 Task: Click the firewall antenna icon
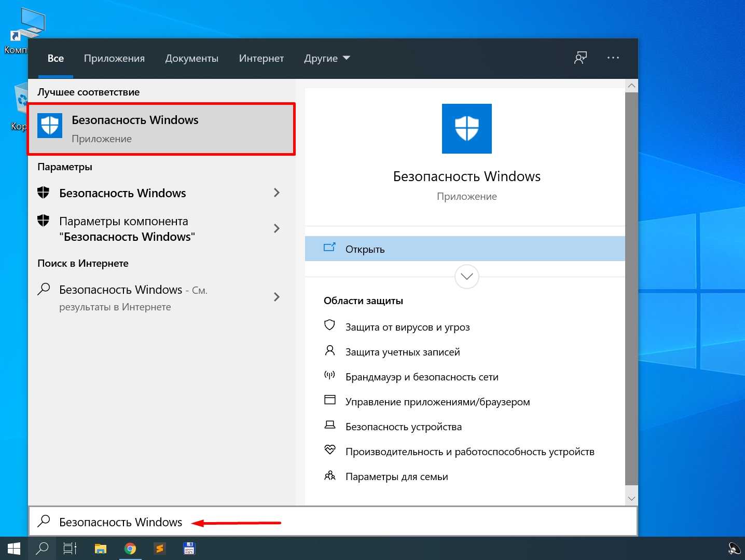pyautogui.click(x=329, y=375)
